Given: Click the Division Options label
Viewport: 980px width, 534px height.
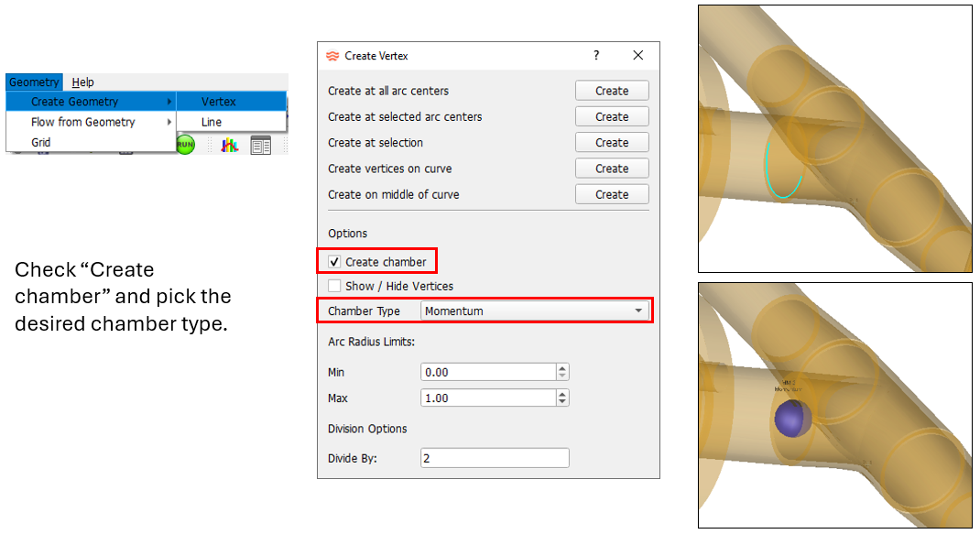Looking at the screenshot, I should point(367,429).
